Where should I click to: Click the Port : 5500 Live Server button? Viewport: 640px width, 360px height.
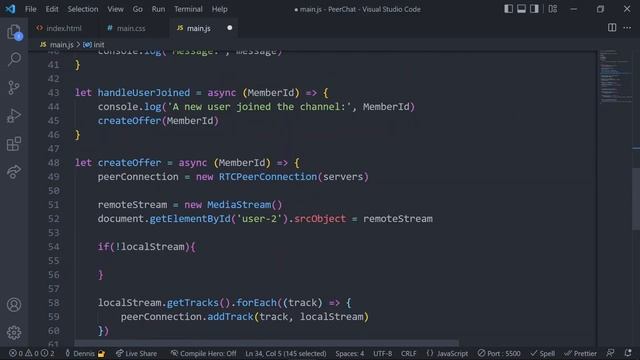coord(499,353)
